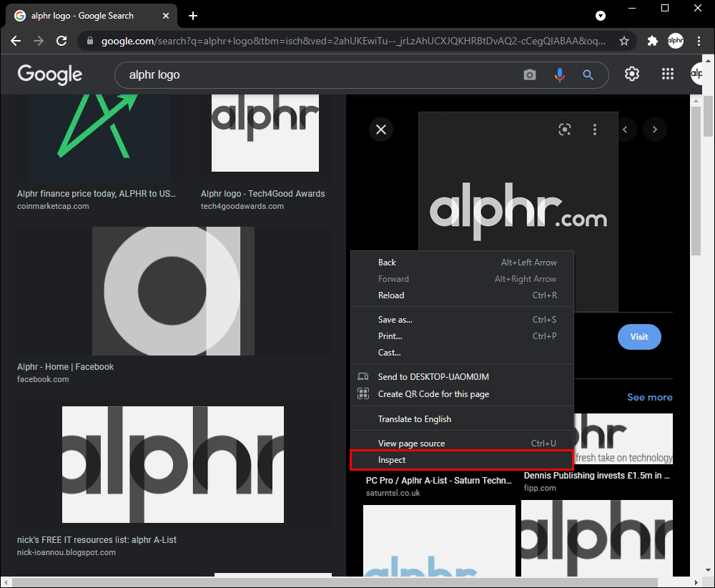The image size is (715, 588).
Task: Click the fipp.com 'fresh take on technology' thumbnail
Action: [623, 438]
